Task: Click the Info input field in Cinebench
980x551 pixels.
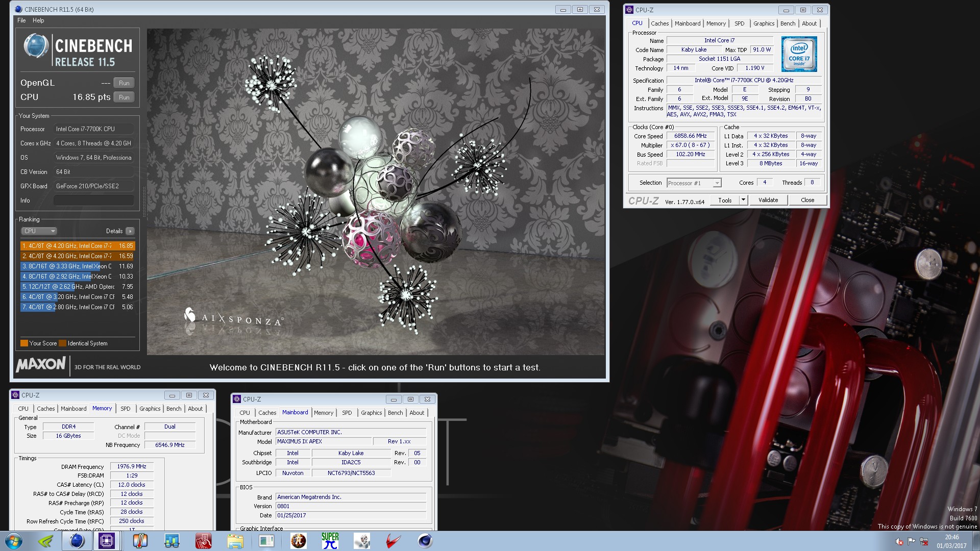Action: (x=94, y=201)
